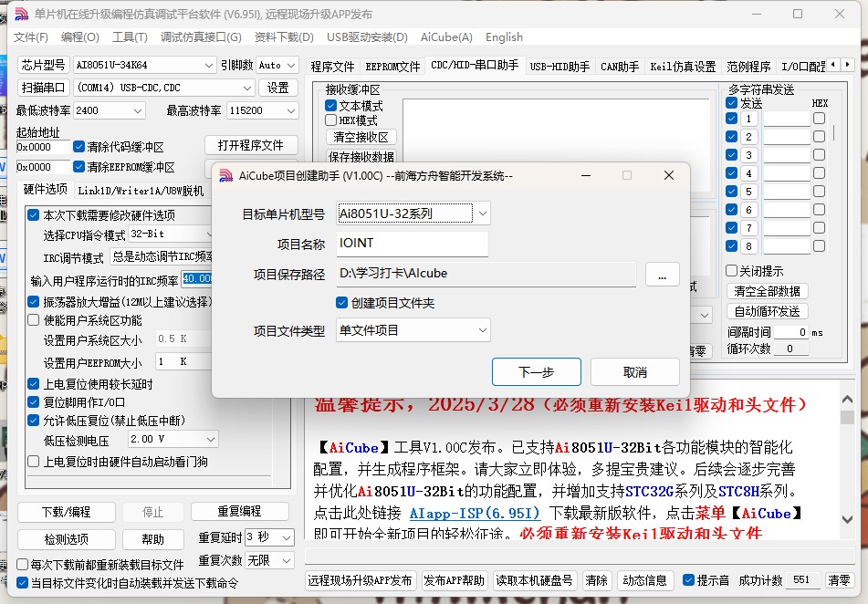Click 清空全部数据 button
Screen dimensions: 868x604
(767, 291)
